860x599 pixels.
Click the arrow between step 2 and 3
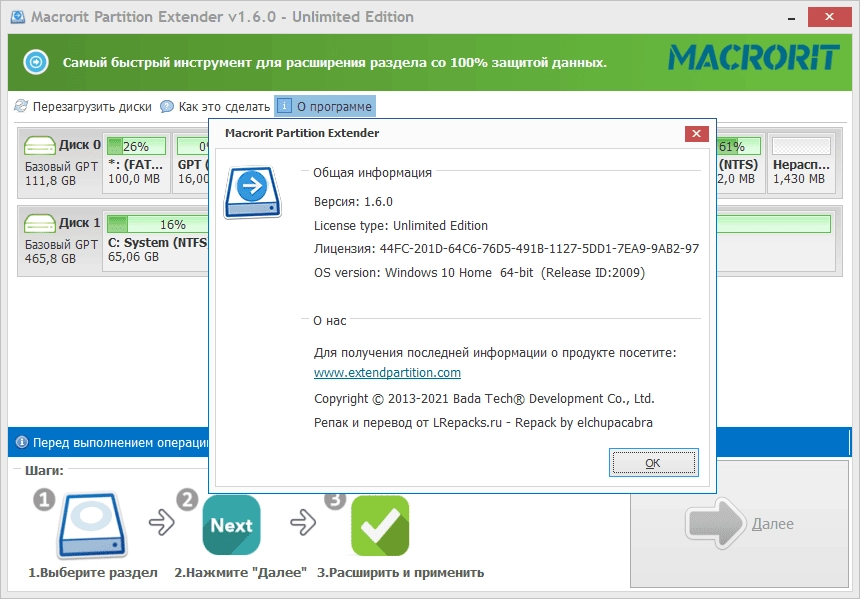click(x=303, y=522)
